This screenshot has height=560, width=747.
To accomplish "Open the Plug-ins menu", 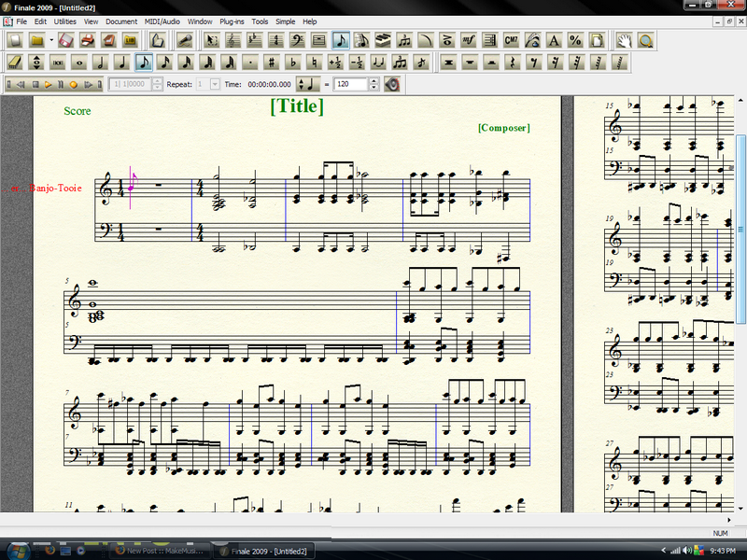I will point(232,21).
